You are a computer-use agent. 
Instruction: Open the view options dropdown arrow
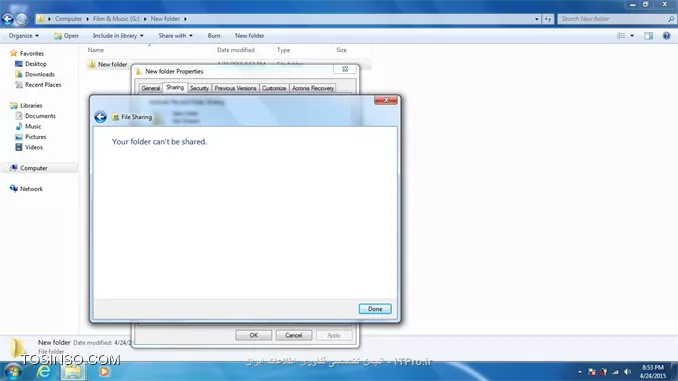pyautogui.click(x=632, y=35)
